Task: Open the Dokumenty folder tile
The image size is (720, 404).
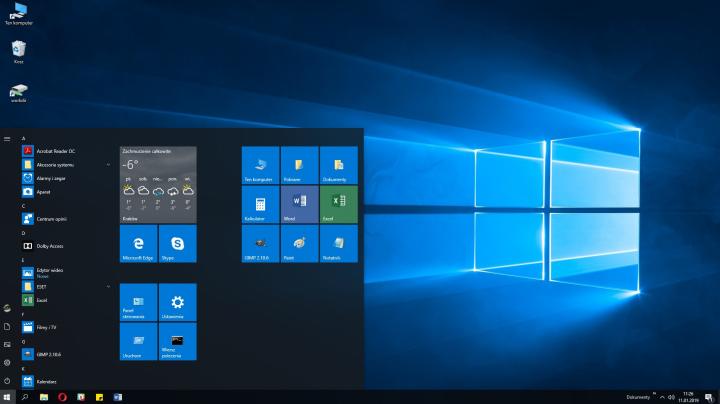Action: coord(338,165)
